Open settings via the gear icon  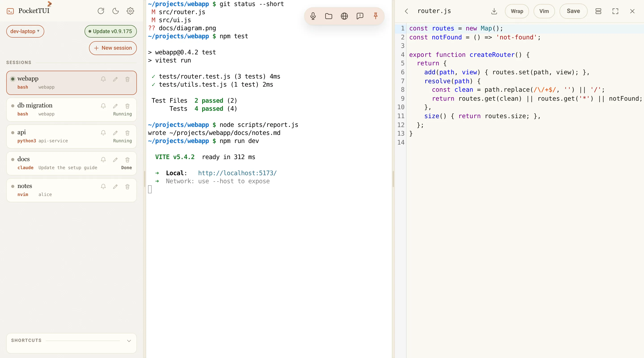pyautogui.click(x=130, y=11)
